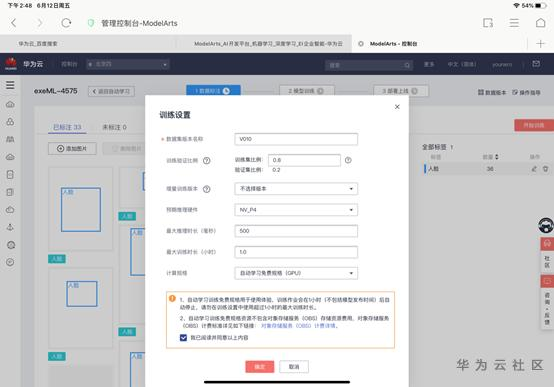
Task: Click the red icon above 咨询·反馈 on right edge
Action: coord(547,281)
